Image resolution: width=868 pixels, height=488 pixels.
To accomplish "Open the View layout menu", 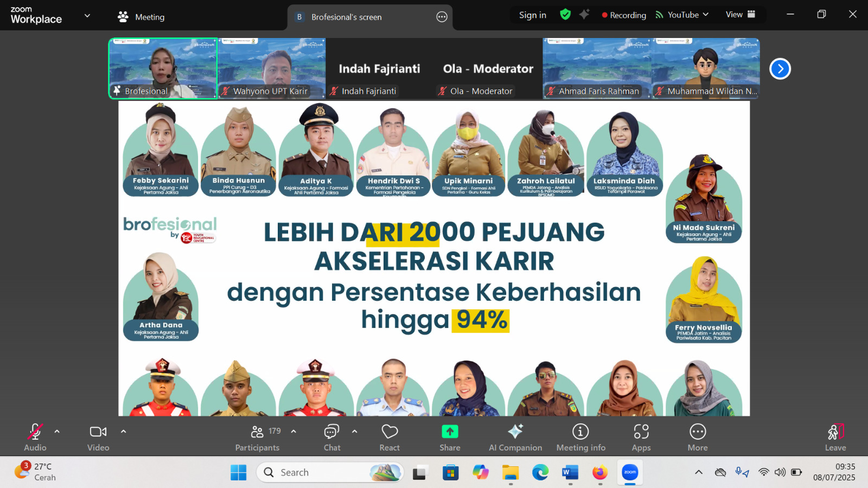I will click(741, 15).
